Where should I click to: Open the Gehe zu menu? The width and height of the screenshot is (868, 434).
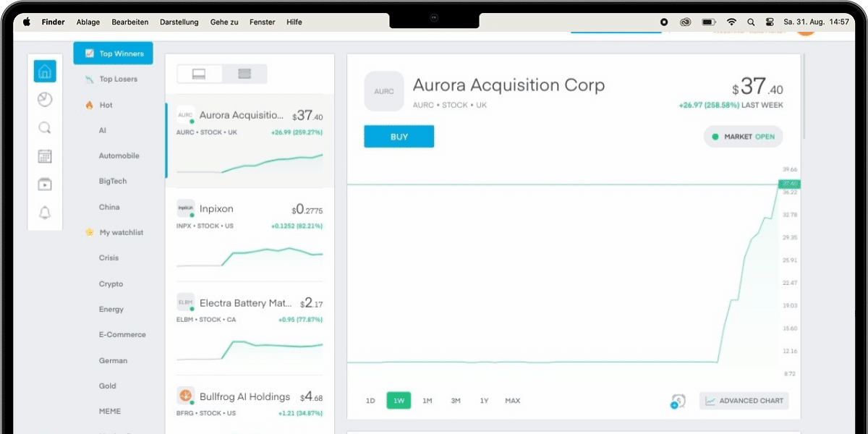224,22
